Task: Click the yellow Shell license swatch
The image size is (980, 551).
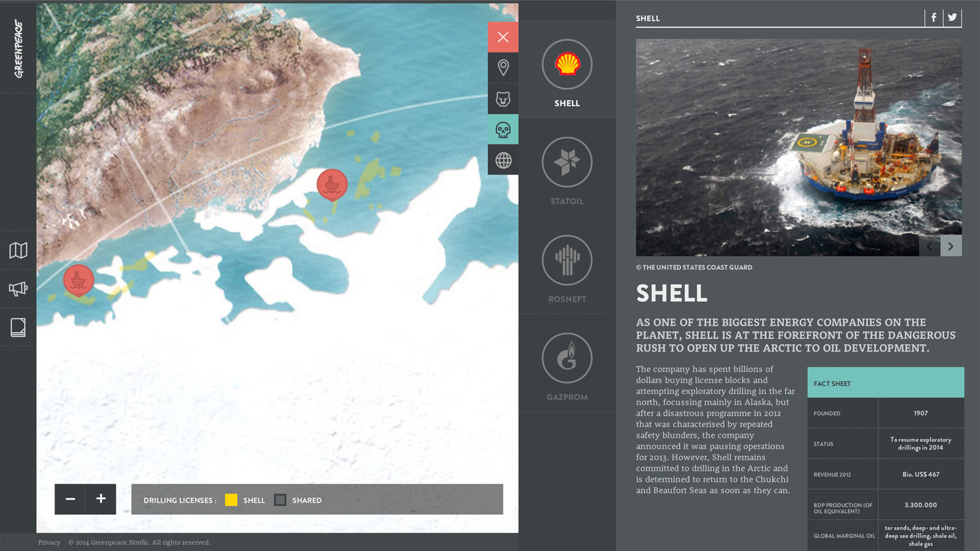Action: [x=231, y=500]
